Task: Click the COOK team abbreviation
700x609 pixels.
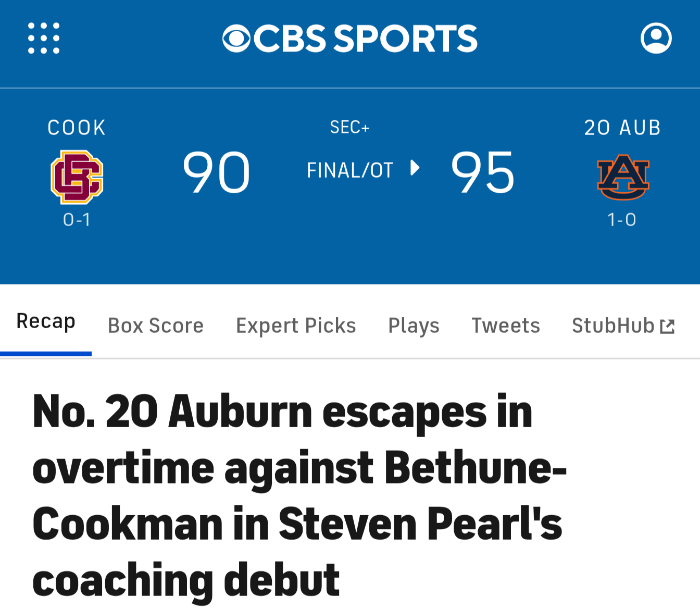Action: (77, 128)
